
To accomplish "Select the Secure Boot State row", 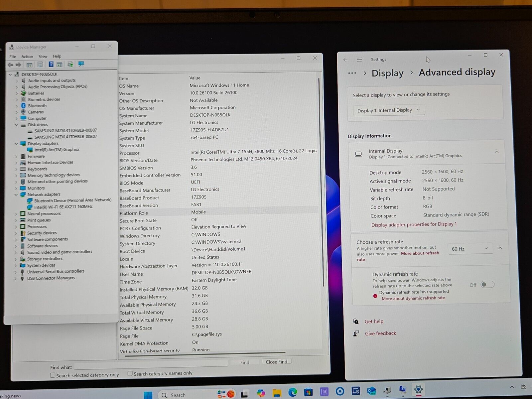I will pos(218,220).
